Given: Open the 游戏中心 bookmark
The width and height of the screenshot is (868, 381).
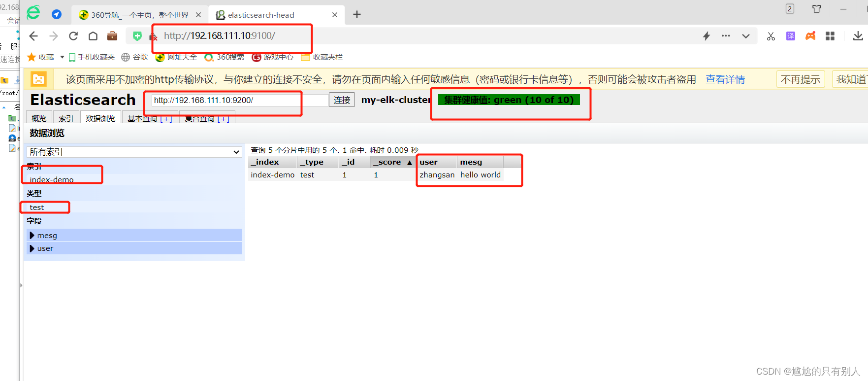Looking at the screenshot, I should [273, 57].
